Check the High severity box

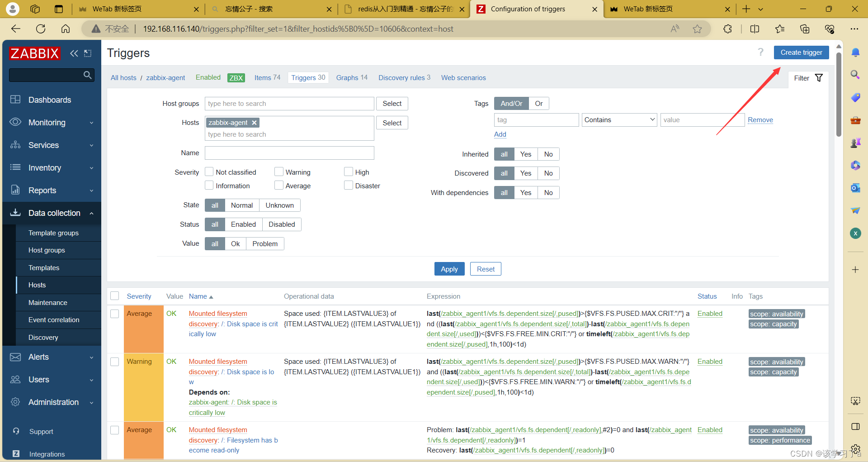349,172
